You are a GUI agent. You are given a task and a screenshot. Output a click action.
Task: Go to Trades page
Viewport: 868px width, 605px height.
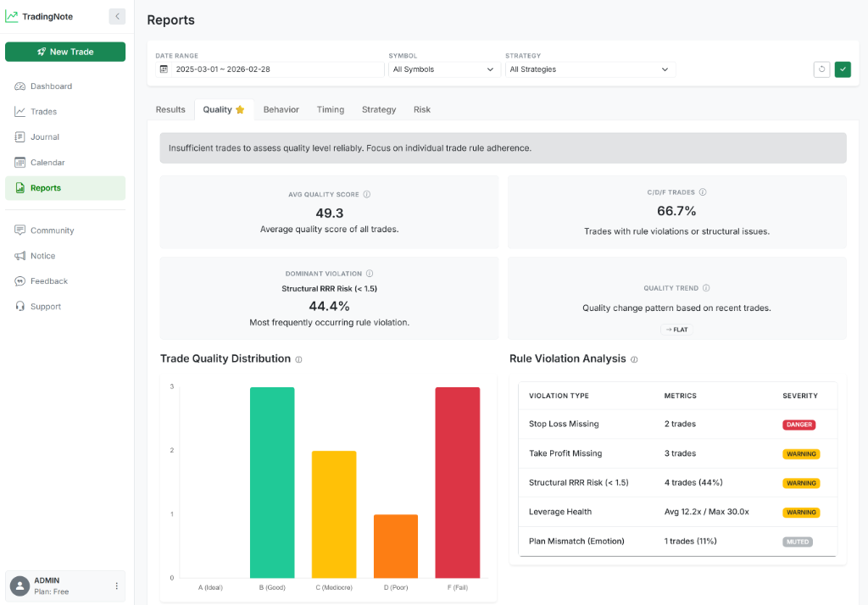point(65,112)
